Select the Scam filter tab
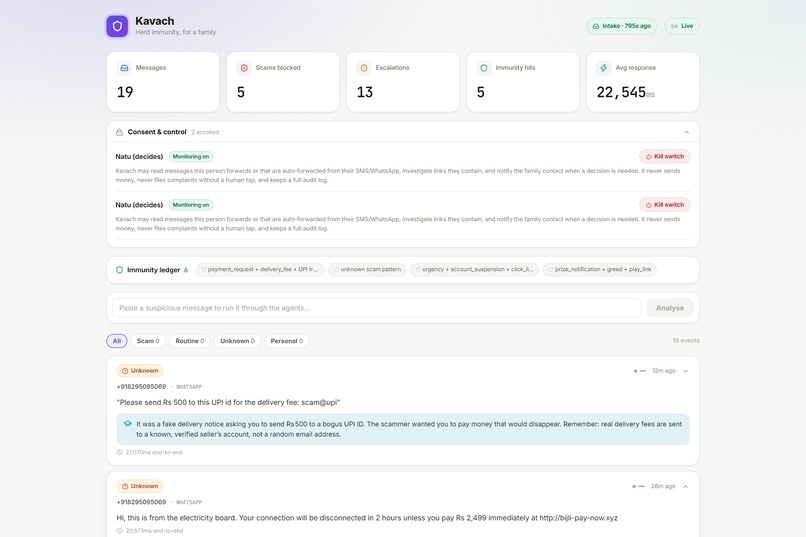 [x=148, y=341]
